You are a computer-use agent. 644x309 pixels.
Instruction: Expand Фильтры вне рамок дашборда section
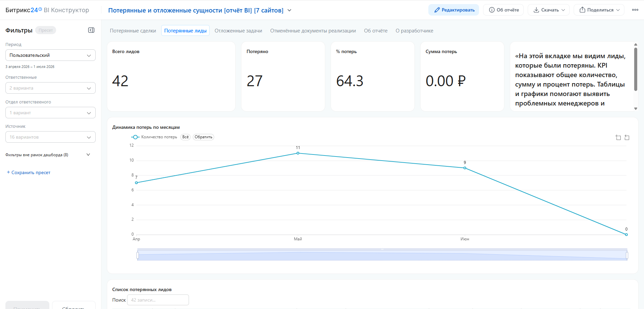pos(48,155)
